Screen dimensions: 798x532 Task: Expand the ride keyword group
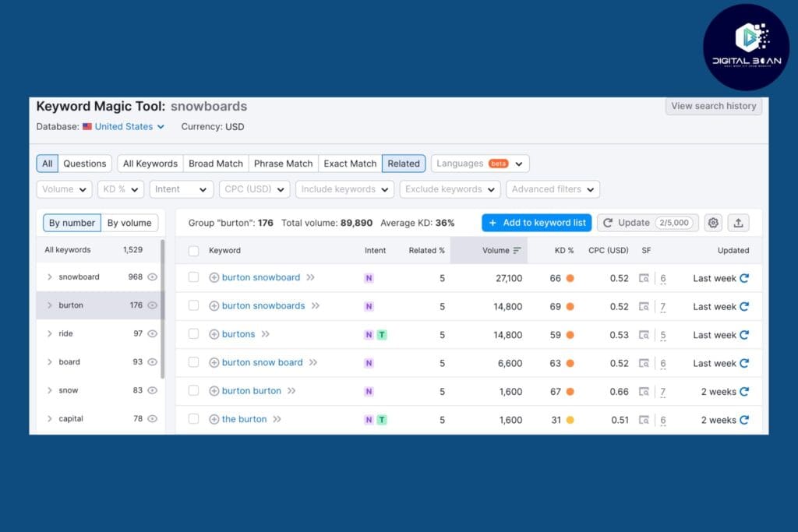click(50, 334)
